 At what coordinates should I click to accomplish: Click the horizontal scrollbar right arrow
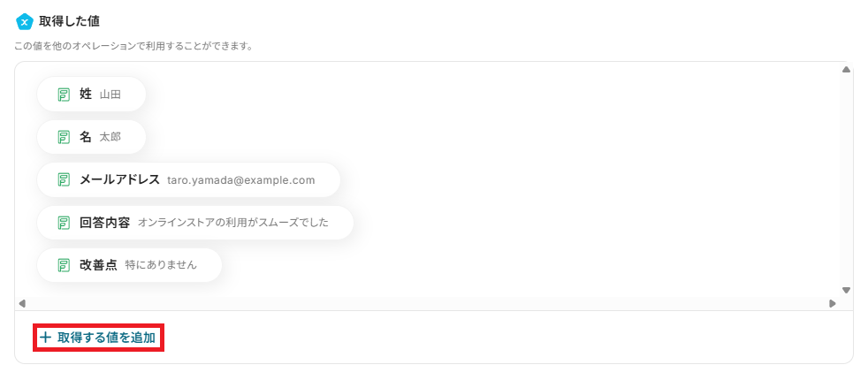click(832, 304)
